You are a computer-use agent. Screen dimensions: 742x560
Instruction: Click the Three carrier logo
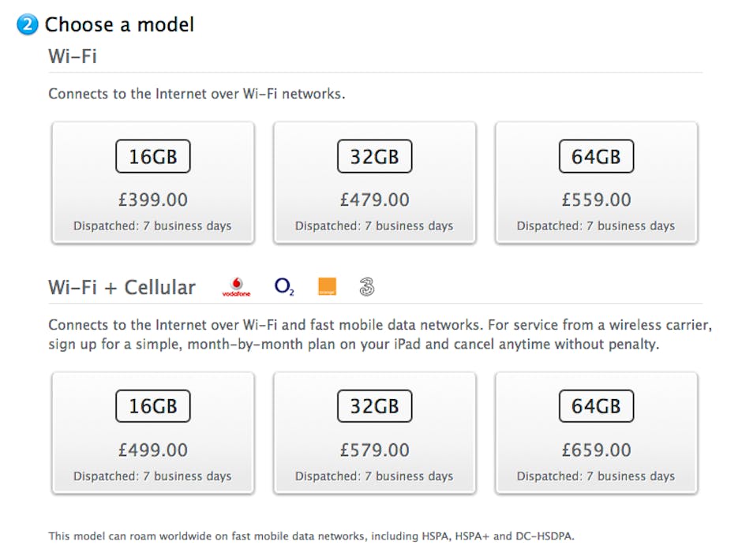pyautogui.click(x=366, y=286)
